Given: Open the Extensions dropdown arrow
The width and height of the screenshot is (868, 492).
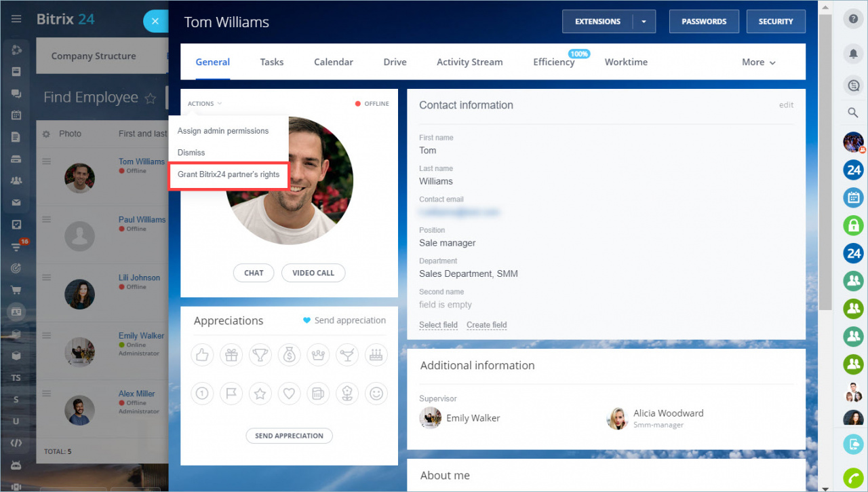Looking at the screenshot, I should [644, 22].
